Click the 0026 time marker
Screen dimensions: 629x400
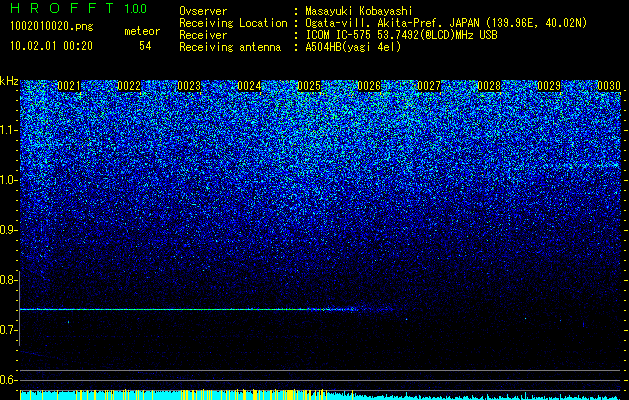(x=369, y=86)
